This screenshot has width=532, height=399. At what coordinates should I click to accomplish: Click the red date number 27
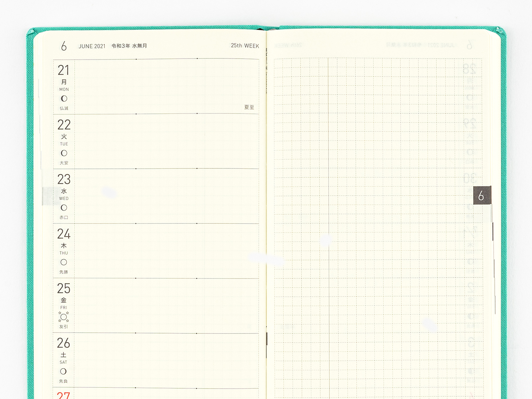tap(64, 395)
